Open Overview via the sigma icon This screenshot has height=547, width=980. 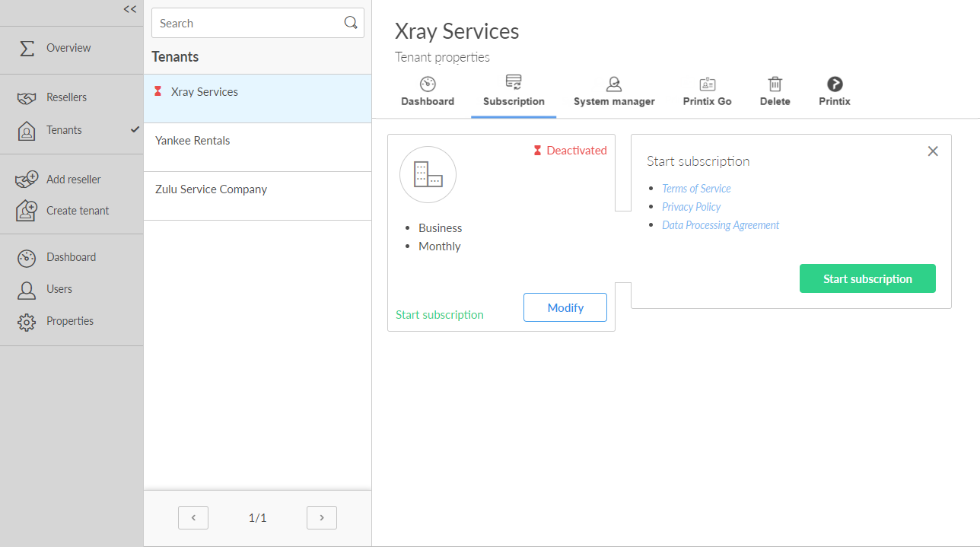point(27,48)
